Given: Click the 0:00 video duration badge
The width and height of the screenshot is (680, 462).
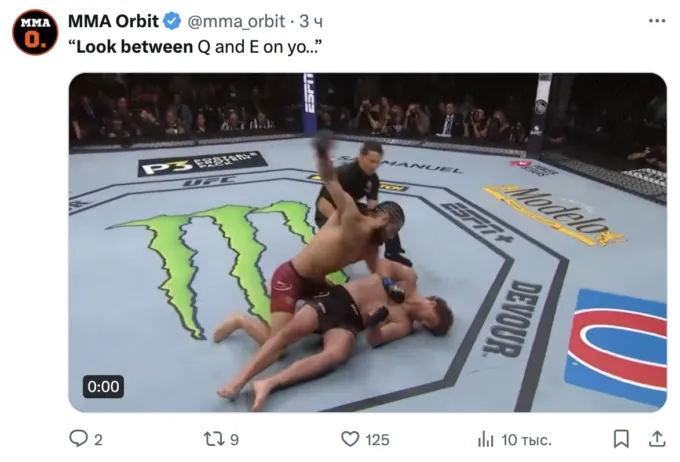Looking at the screenshot, I should (x=103, y=387).
